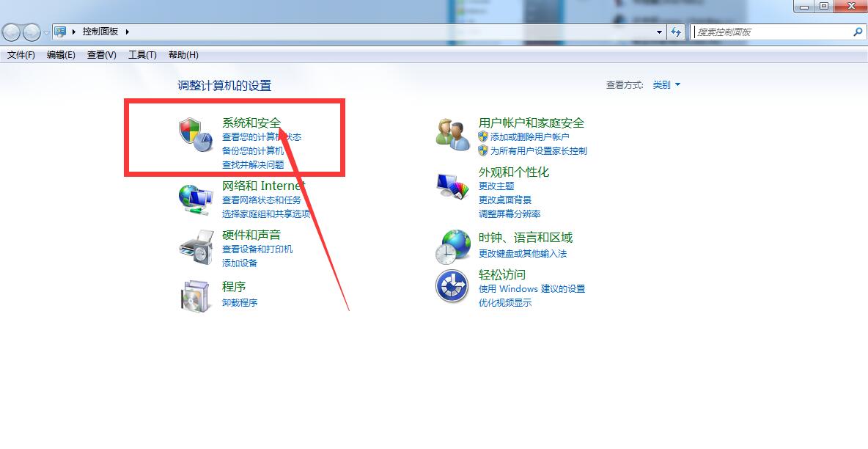868x449 pixels.
Task: Click the 搜索控制面板 search field
Action: click(772, 32)
